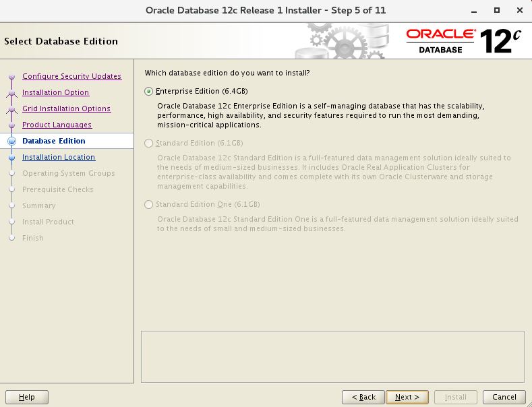The image size is (532, 407).
Task: Cancel the installer
Action: (x=504, y=397)
